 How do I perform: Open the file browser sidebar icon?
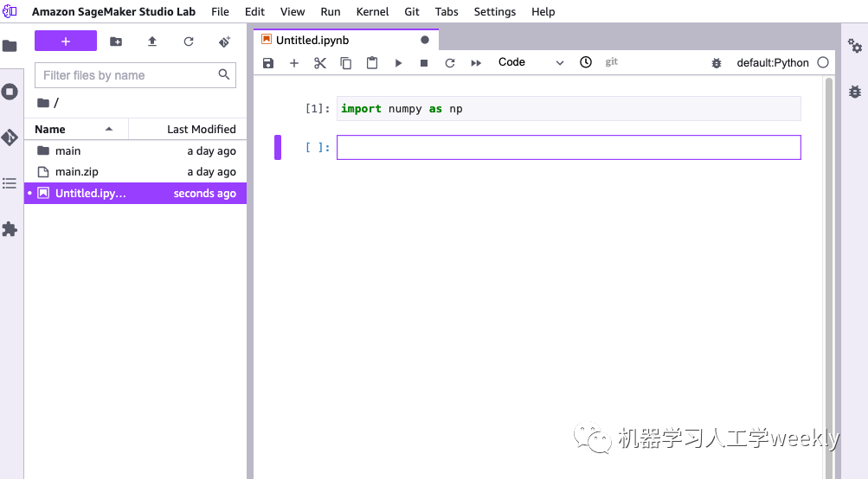(10, 46)
